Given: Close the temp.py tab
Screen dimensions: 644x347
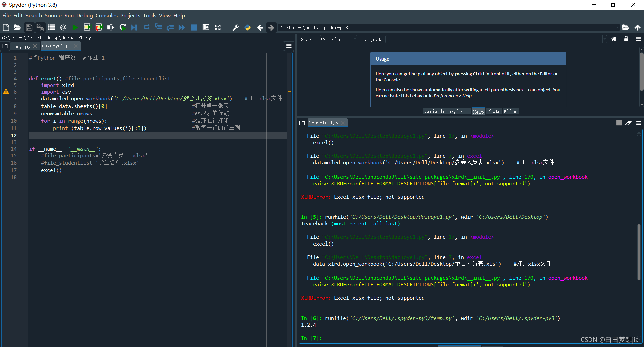Looking at the screenshot, I should coord(35,46).
